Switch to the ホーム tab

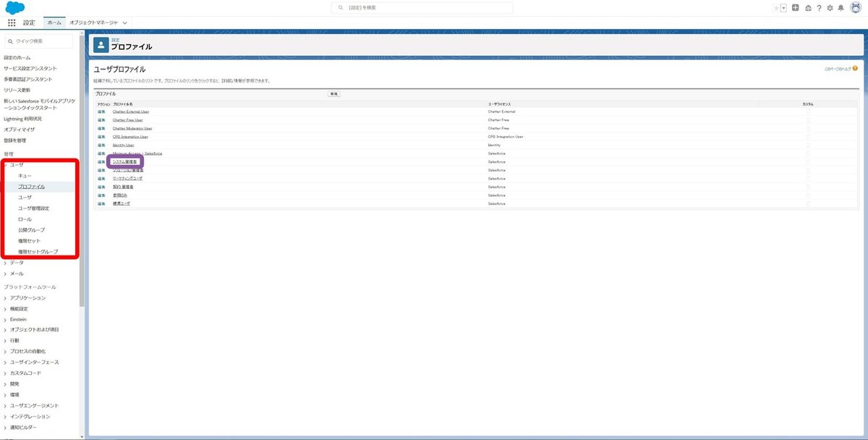54,22
